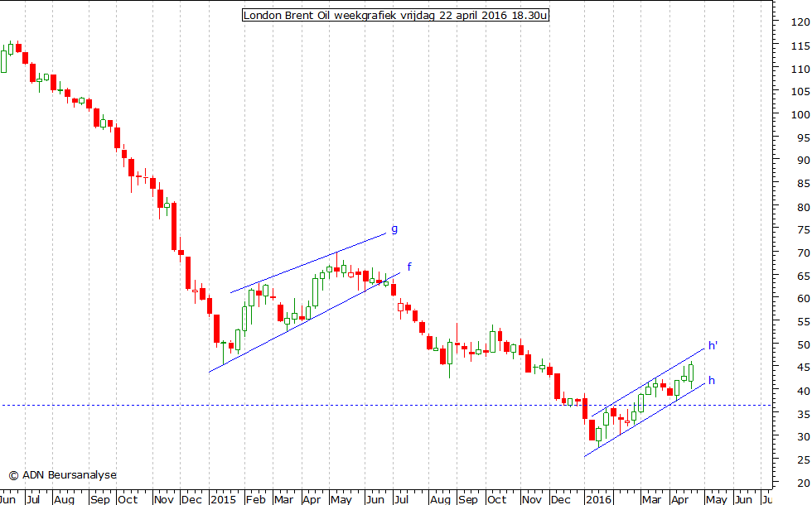This screenshot has height=505, width=812.
Task: Select the trendline label f
Action: [409, 267]
